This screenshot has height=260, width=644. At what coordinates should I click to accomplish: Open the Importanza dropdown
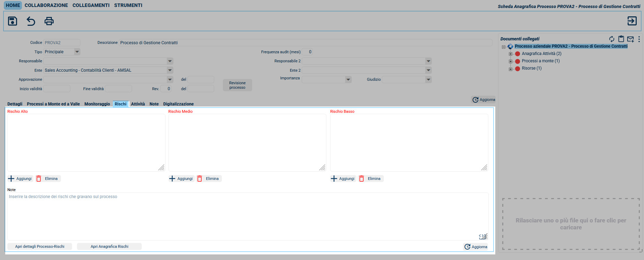click(x=348, y=80)
